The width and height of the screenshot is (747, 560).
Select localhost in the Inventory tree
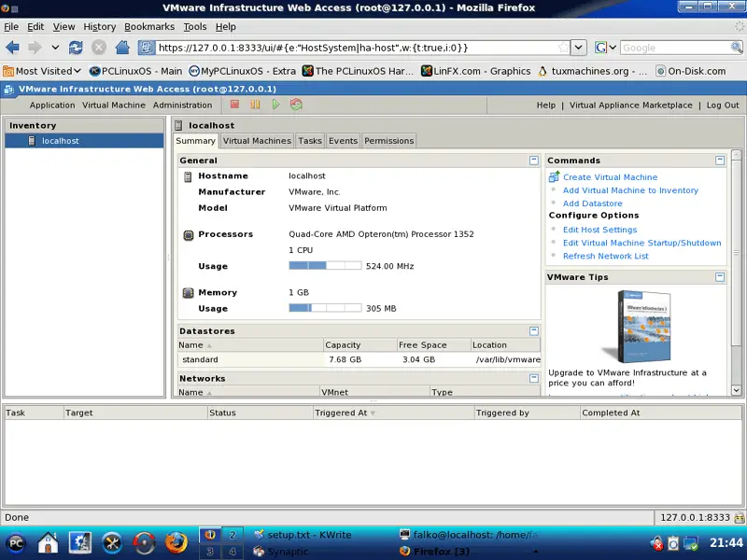click(x=84, y=141)
